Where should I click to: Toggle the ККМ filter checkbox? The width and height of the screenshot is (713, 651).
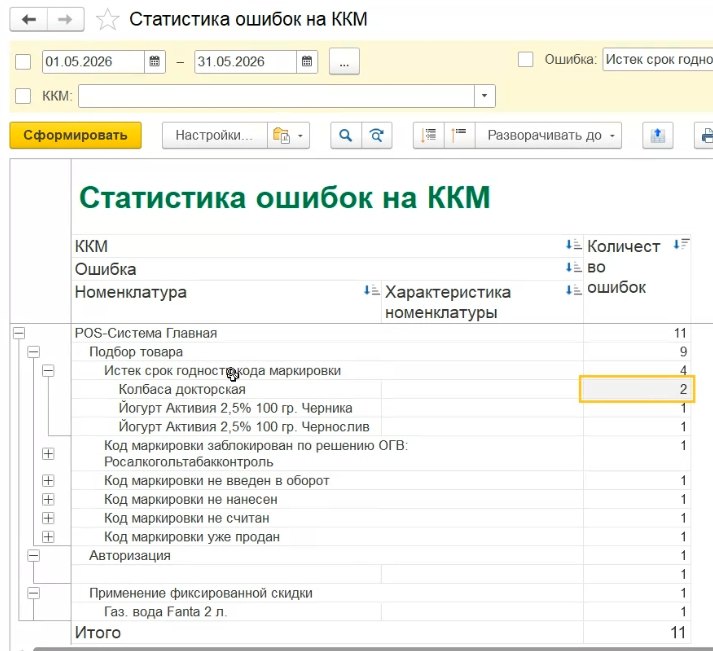point(23,96)
